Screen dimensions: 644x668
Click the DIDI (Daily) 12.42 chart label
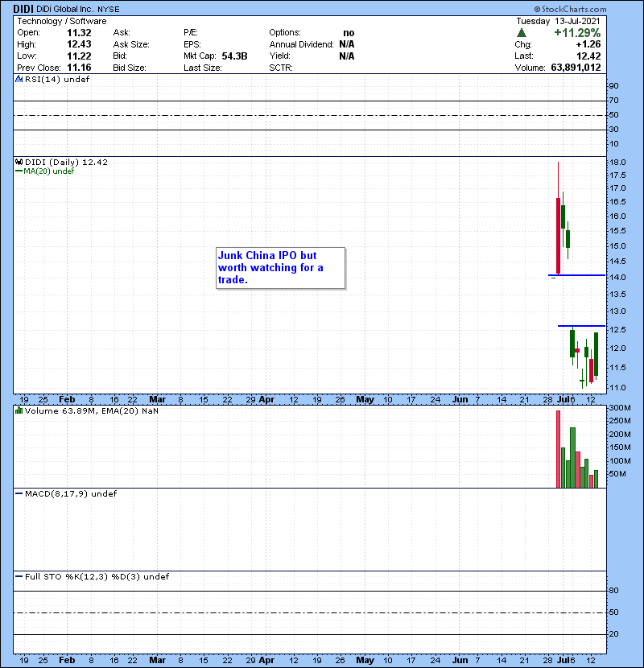66,162
